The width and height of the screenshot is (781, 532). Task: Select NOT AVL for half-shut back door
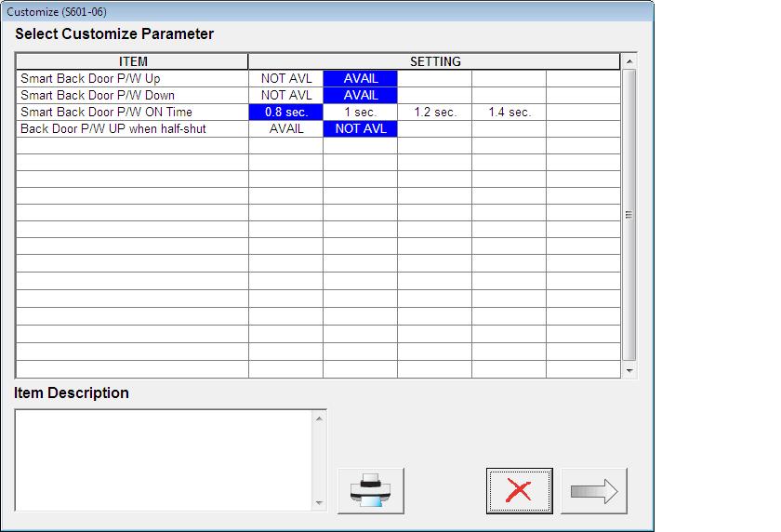[360, 129]
